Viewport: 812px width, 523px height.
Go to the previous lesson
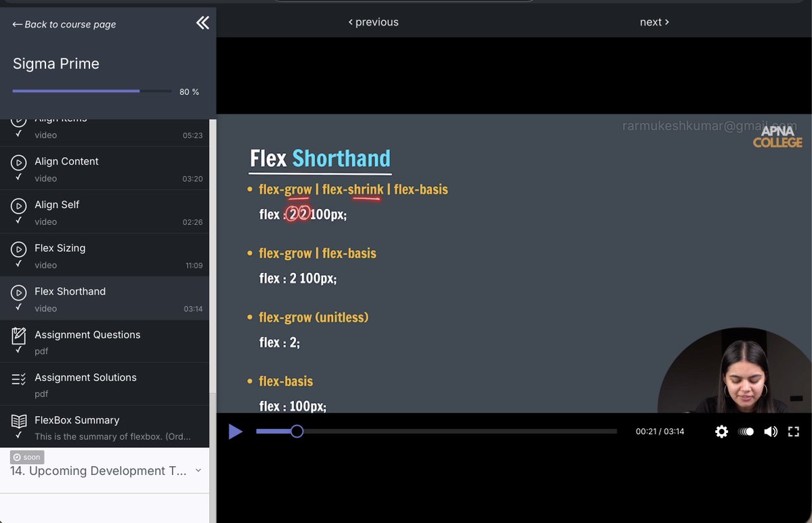(373, 22)
